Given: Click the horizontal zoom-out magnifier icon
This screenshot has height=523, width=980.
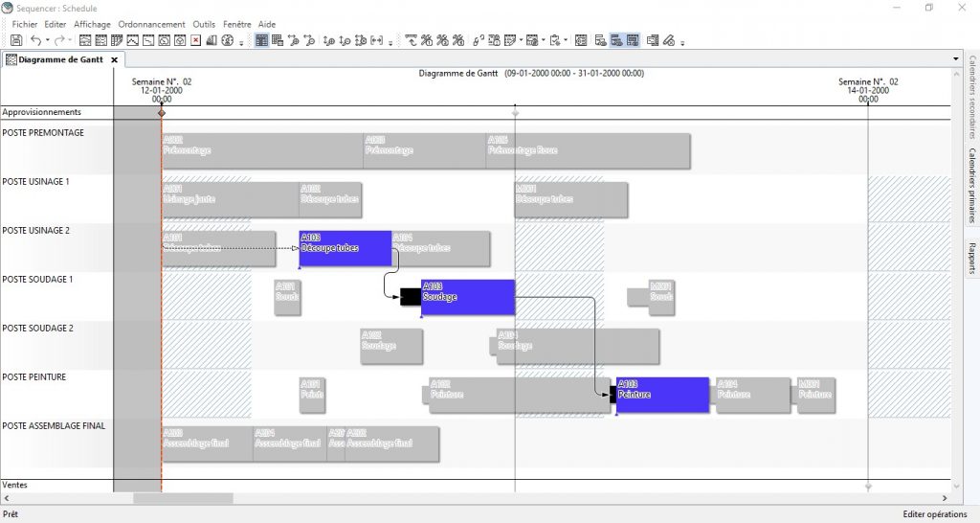Looking at the screenshot, I should [x=309, y=40].
